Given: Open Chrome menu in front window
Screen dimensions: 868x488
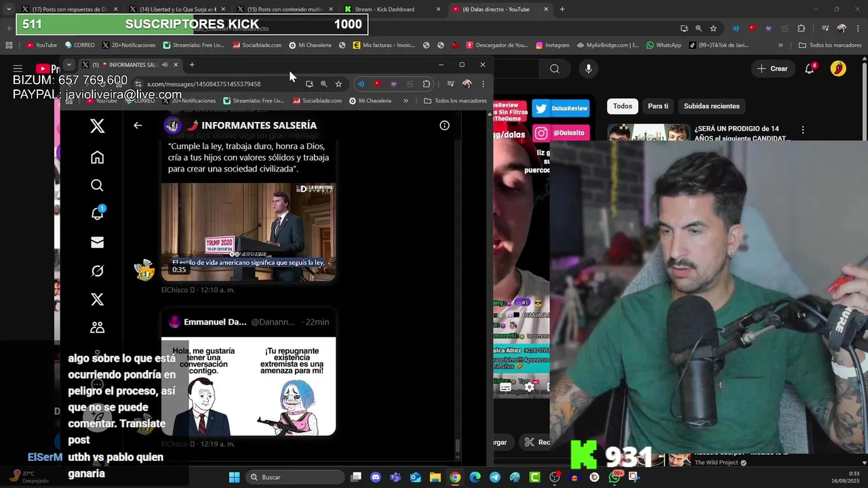Looking at the screenshot, I should coord(483,84).
